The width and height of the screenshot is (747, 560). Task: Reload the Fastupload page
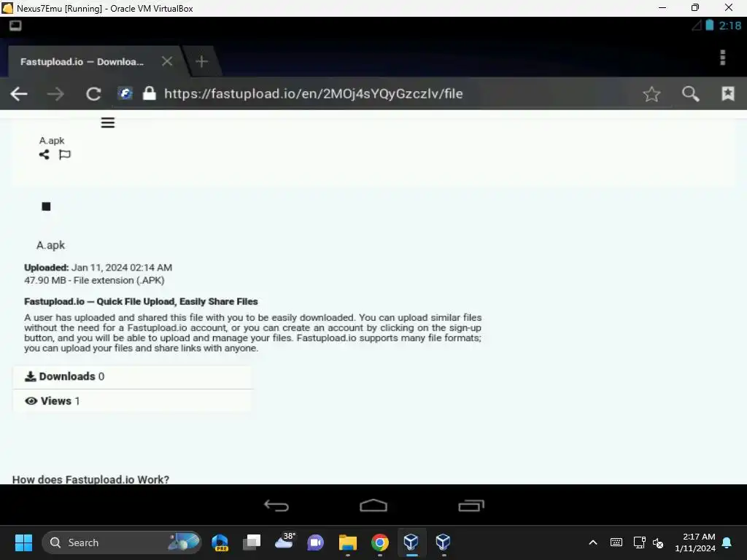[93, 94]
